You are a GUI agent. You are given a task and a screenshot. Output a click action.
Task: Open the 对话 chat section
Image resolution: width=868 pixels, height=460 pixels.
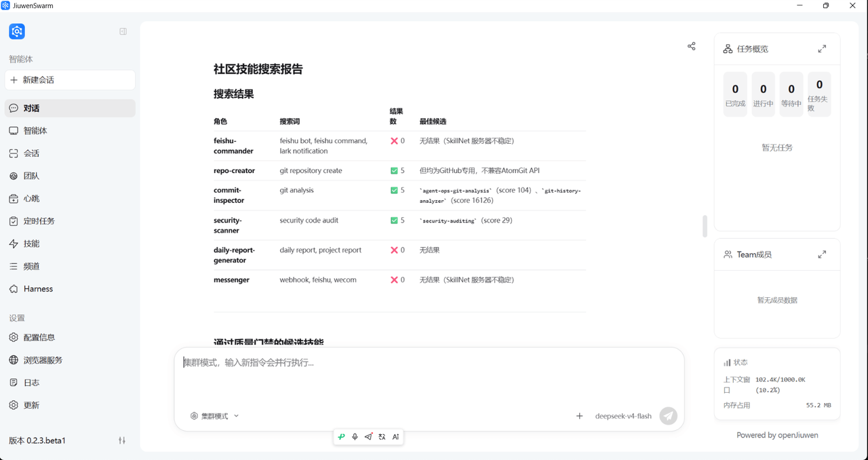pos(70,108)
